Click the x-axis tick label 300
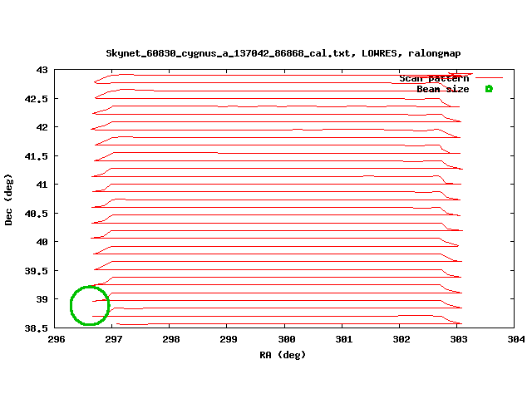This screenshot has width=532, height=399. [x=287, y=339]
